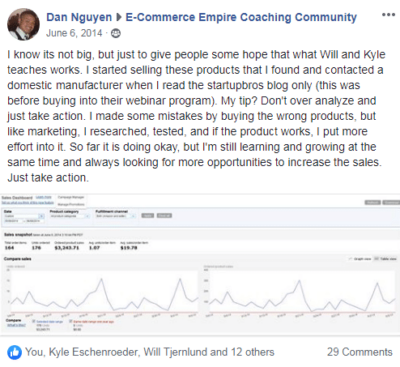This screenshot has width=400, height=367.
Task: Click Dan Nguyen's profile picture
Action: click(x=23, y=24)
